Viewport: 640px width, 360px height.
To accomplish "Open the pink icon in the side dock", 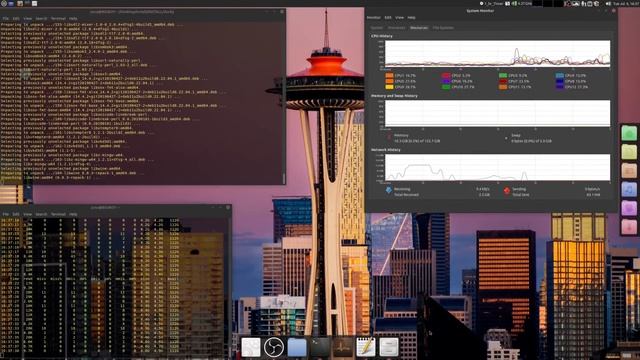I will [629, 227].
